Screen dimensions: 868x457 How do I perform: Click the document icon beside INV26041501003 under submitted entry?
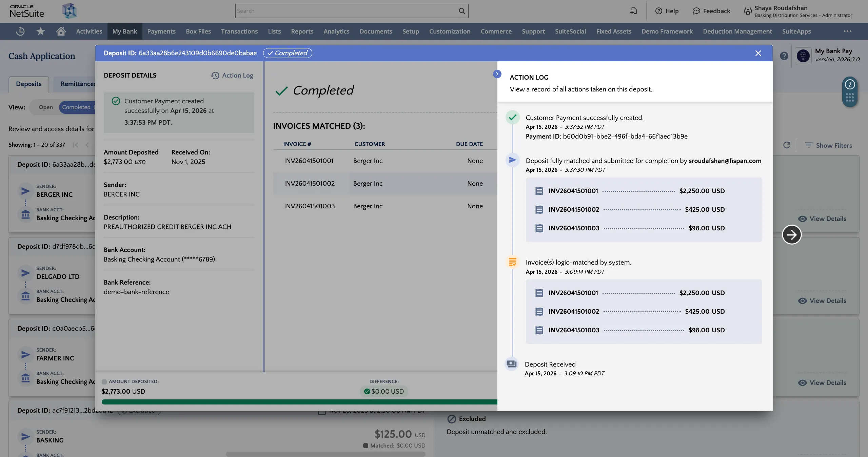539,228
